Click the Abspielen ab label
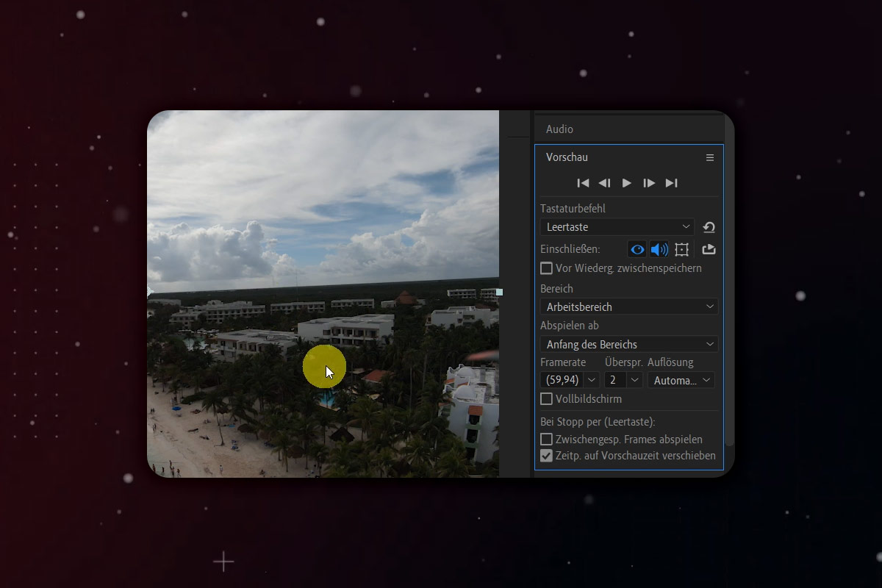The image size is (882, 588). (x=570, y=326)
